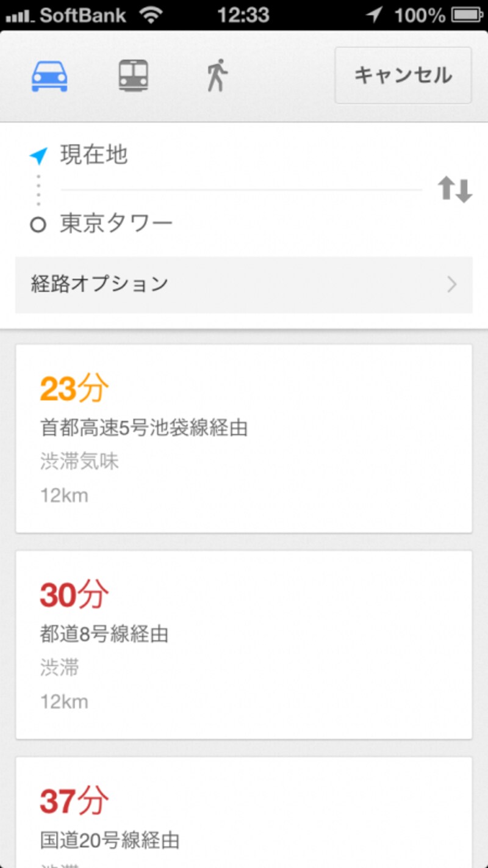
Task: Tap the SoftBank carrier label
Action: [83, 15]
